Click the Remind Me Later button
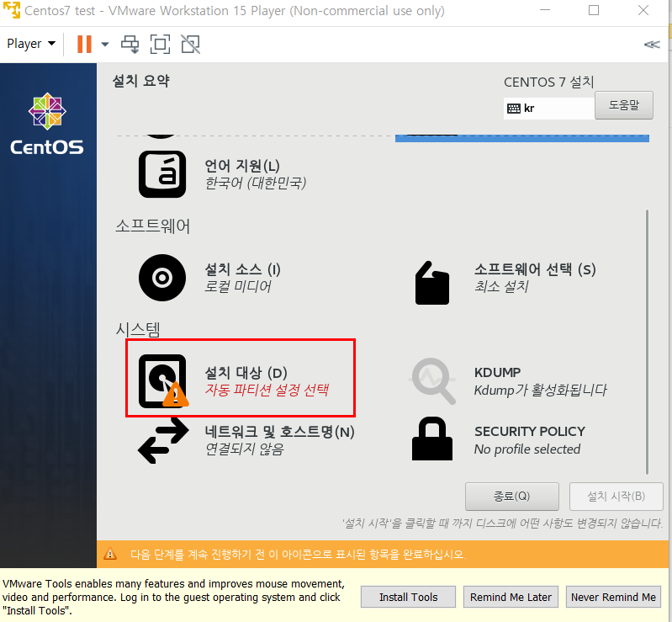The image size is (672, 622). [x=511, y=597]
